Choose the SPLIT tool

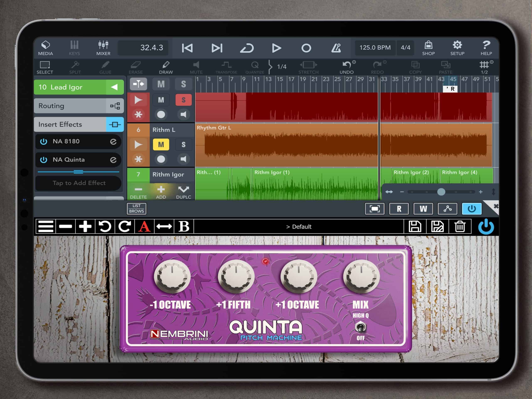coord(75,67)
